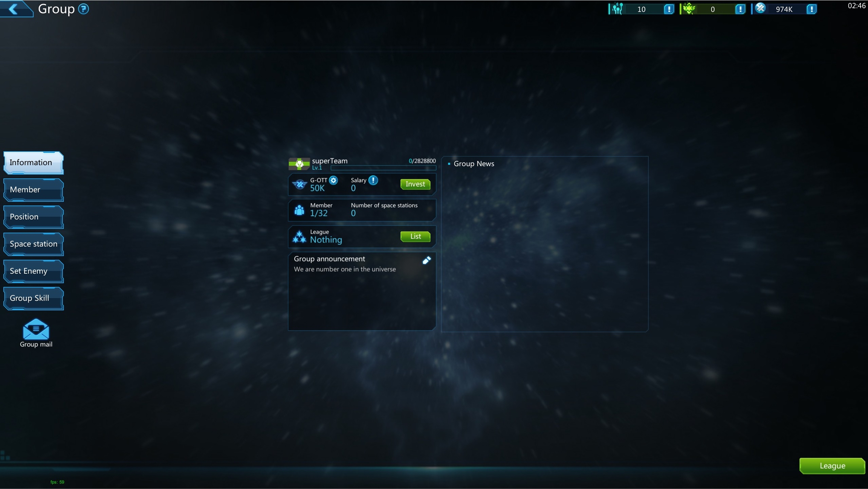868x489 pixels.
Task: Click info icon beside 974K currency
Action: pos(811,9)
